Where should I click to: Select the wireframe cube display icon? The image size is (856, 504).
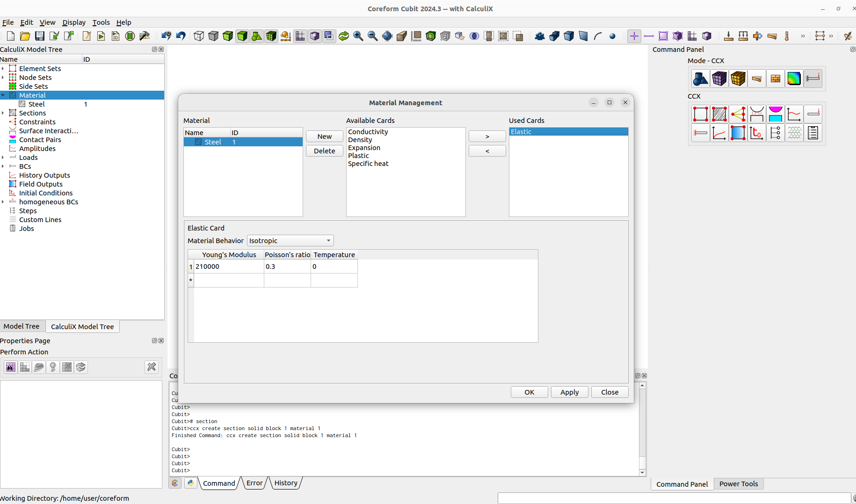(198, 36)
